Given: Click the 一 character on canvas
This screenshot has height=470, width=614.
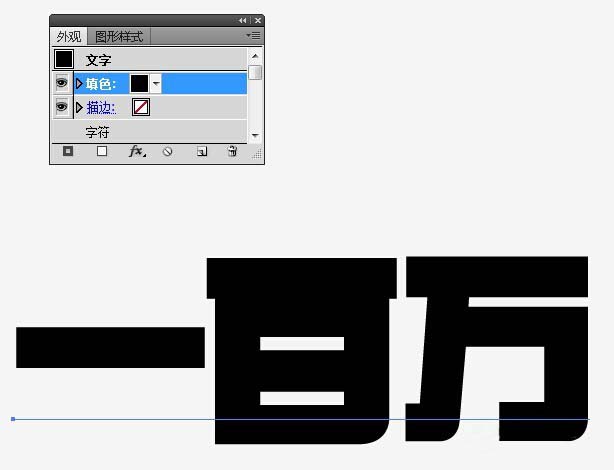Looking at the screenshot, I should pyautogui.click(x=110, y=347).
